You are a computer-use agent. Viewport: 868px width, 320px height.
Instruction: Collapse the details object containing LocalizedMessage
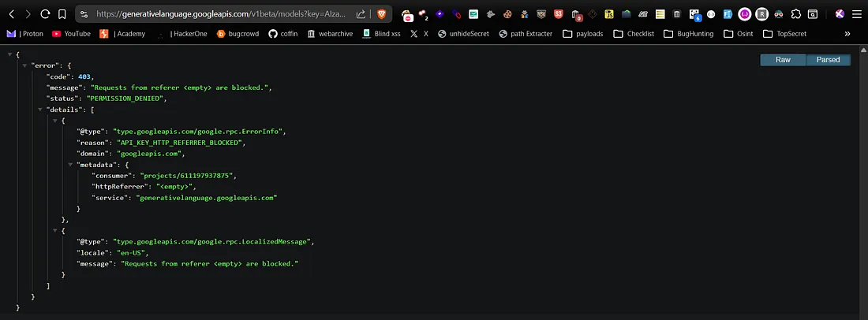(55, 230)
